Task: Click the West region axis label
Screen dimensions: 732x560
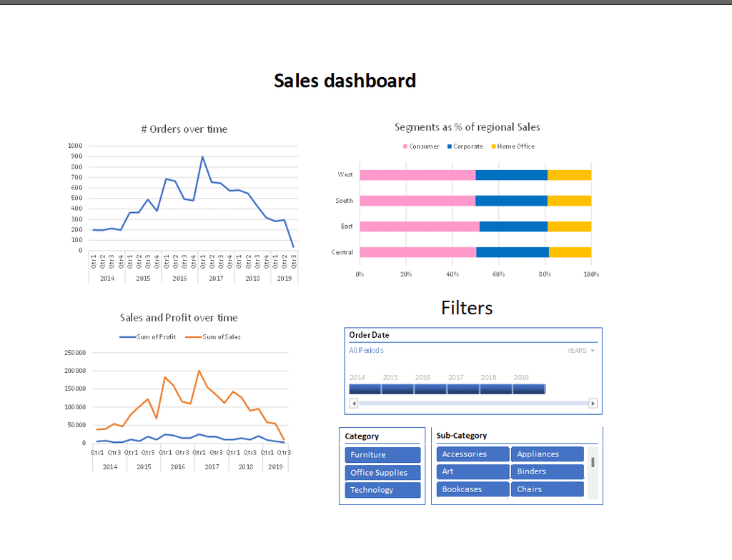Action: (345, 174)
